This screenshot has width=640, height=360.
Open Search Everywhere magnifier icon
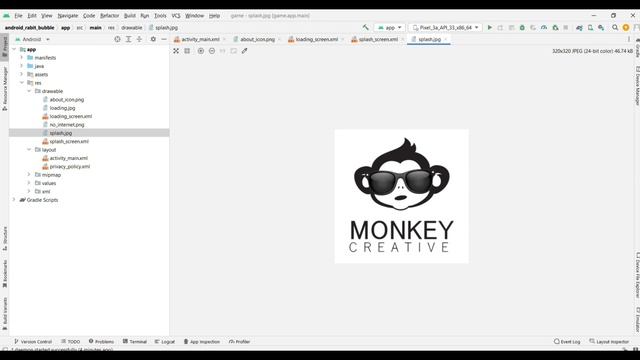(615, 27)
